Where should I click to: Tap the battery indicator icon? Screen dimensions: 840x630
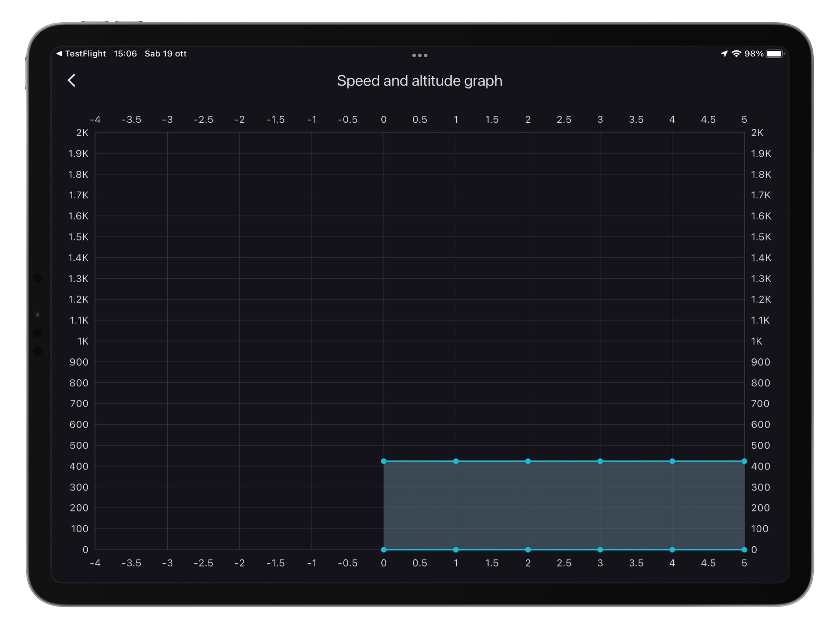[775, 53]
